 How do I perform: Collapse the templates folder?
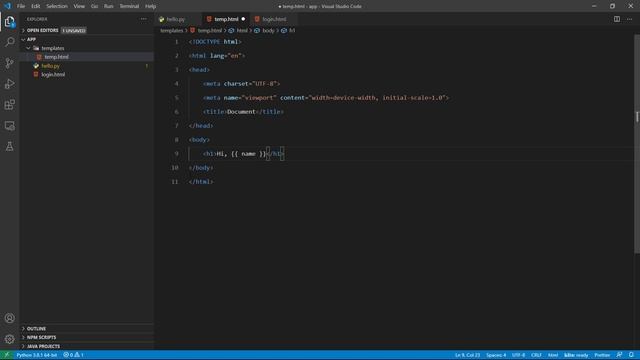(28, 48)
